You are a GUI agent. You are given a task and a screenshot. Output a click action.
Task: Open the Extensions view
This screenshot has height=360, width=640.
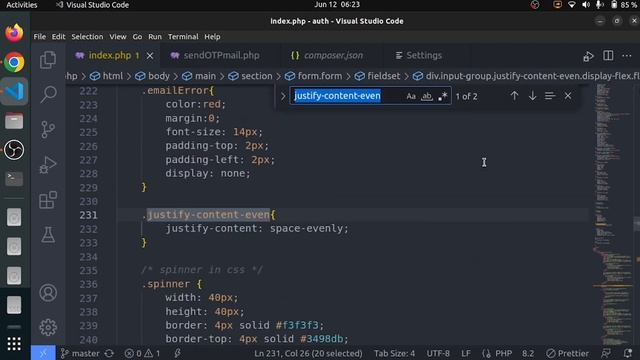[48, 200]
